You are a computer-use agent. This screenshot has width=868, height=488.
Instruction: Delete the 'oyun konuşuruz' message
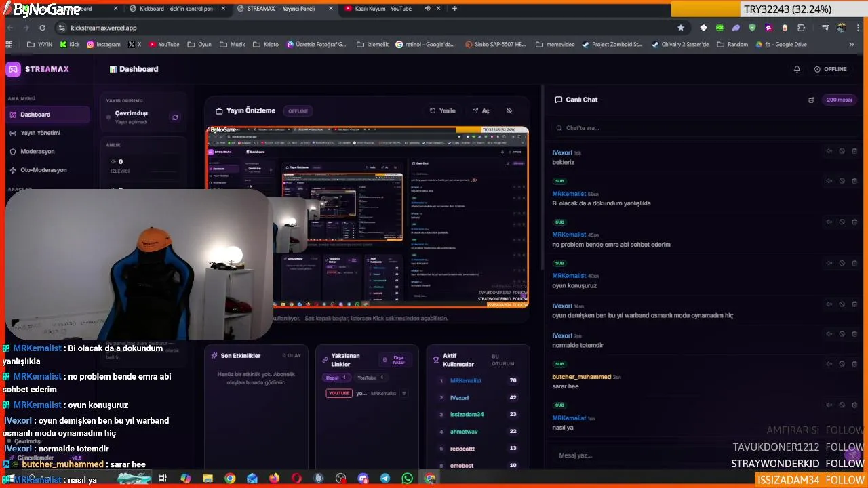pyautogui.click(x=854, y=263)
